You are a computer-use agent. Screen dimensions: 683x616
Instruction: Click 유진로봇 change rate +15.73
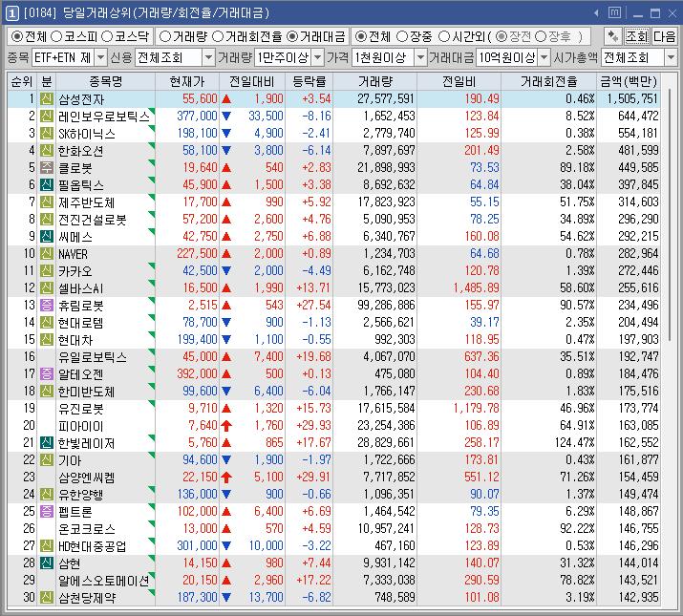click(x=313, y=408)
